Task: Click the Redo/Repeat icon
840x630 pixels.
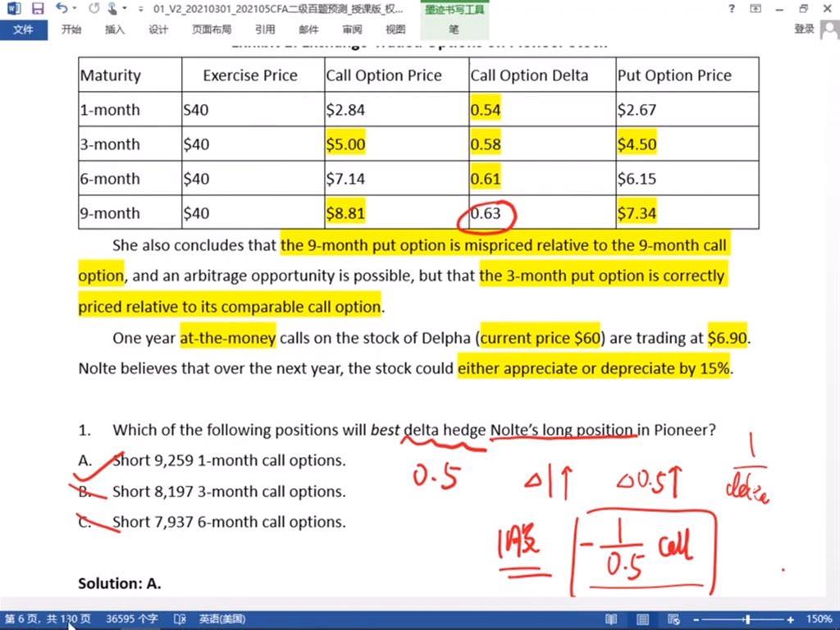Action: pos(94,8)
